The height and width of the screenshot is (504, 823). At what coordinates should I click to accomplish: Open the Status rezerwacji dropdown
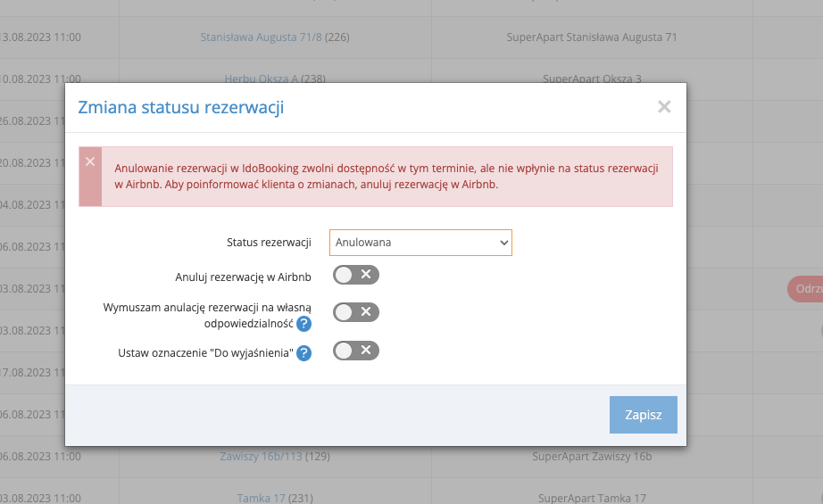pos(420,242)
